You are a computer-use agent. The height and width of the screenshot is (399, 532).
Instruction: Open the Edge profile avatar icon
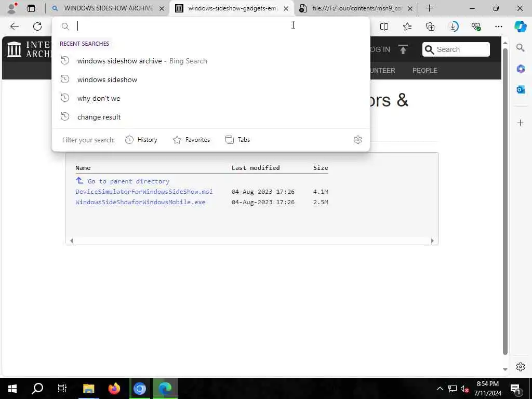pyautogui.click(x=12, y=8)
